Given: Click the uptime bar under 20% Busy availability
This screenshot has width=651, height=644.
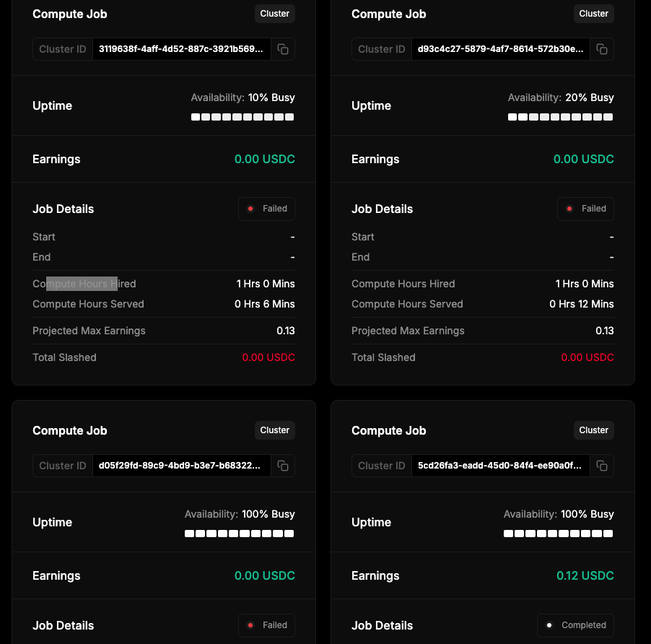Looking at the screenshot, I should (x=560, y=117).
